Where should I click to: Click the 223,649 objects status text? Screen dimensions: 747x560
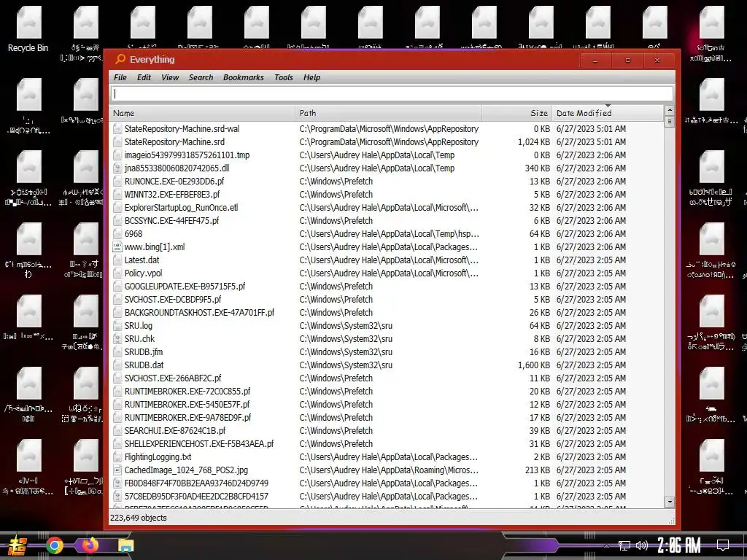click(x=138, y=518)
